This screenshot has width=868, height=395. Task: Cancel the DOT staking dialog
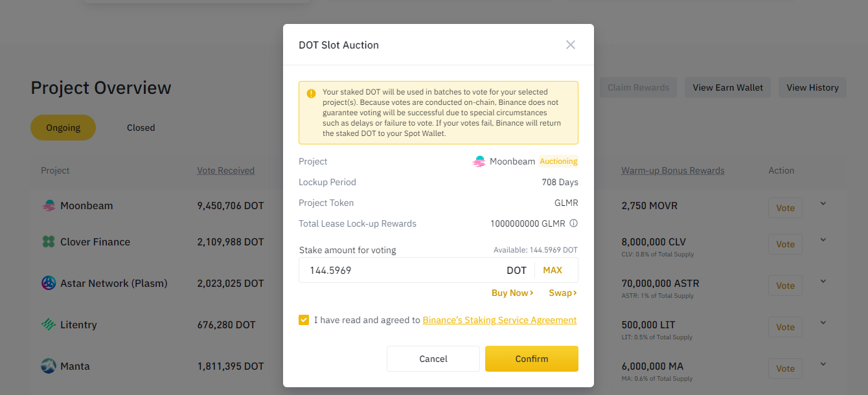coord(433,359)
